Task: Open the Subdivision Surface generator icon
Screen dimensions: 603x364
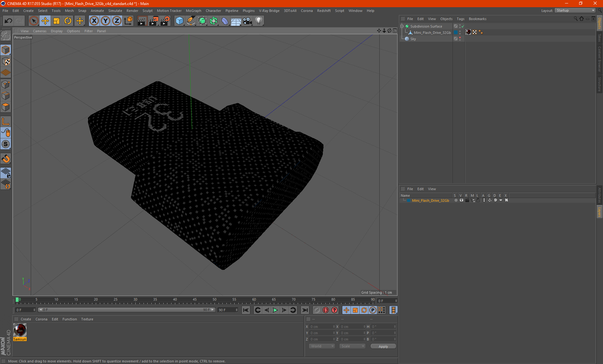Action: tap(202, 21)
